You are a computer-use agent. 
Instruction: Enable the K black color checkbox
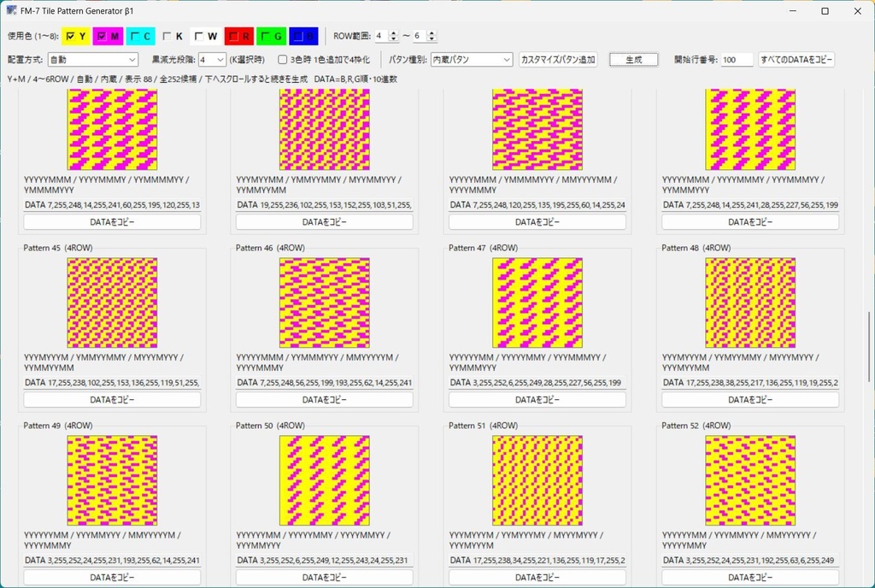[x=167, y=36]
